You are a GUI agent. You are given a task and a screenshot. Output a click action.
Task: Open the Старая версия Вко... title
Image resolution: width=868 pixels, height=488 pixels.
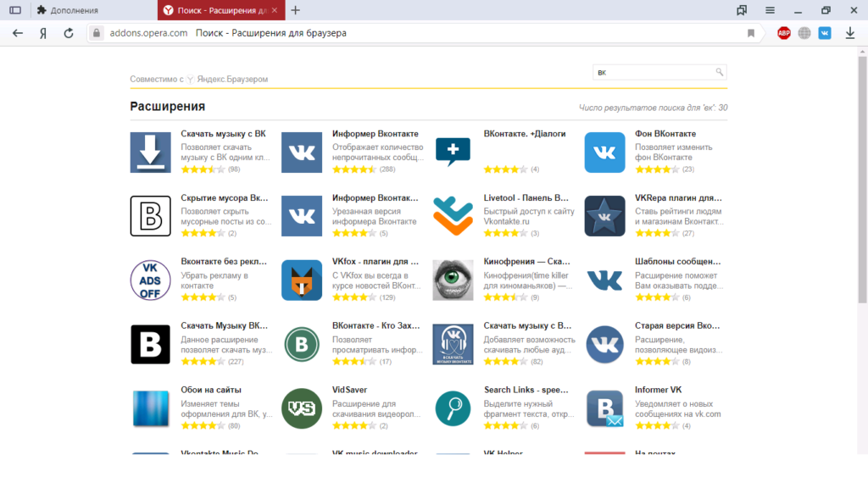(677, 326)
